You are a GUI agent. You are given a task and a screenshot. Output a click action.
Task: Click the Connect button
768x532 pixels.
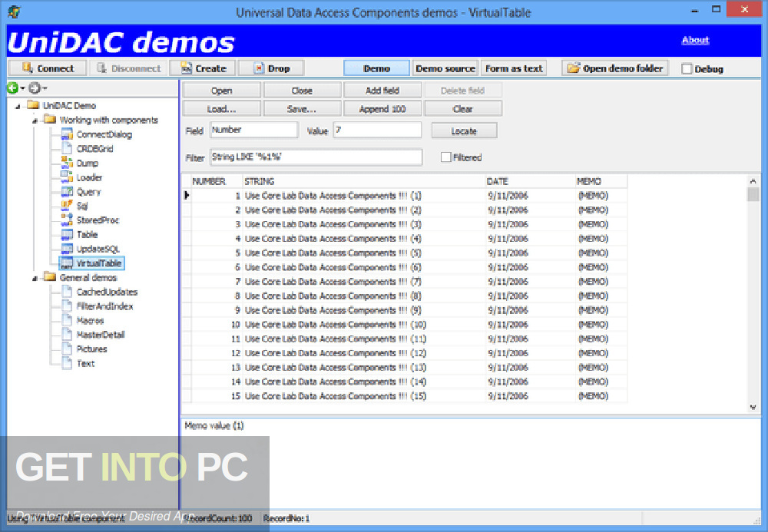(48, 68)
